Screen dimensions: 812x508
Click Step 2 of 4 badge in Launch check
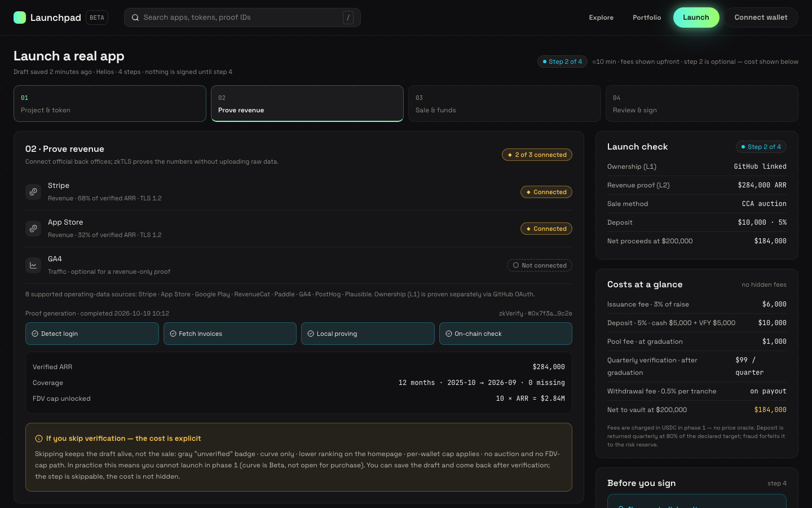pyautogui.click(x=761, y=147)
